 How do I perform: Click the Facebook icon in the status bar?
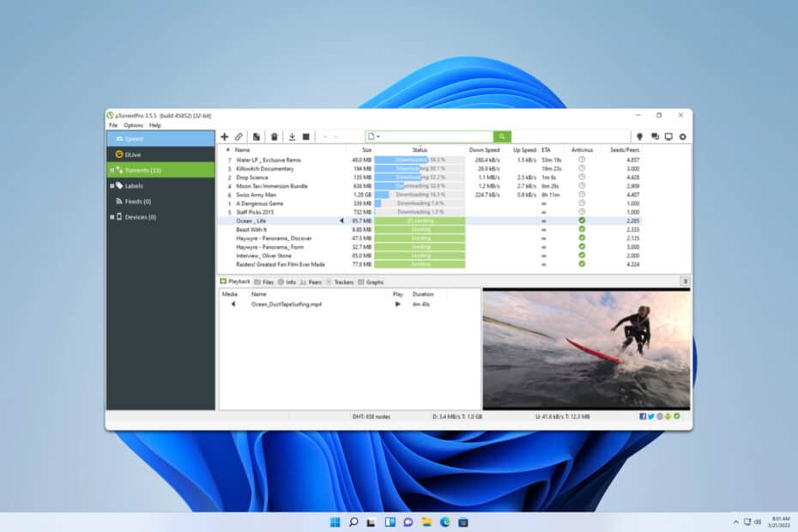tap(643, 416)
